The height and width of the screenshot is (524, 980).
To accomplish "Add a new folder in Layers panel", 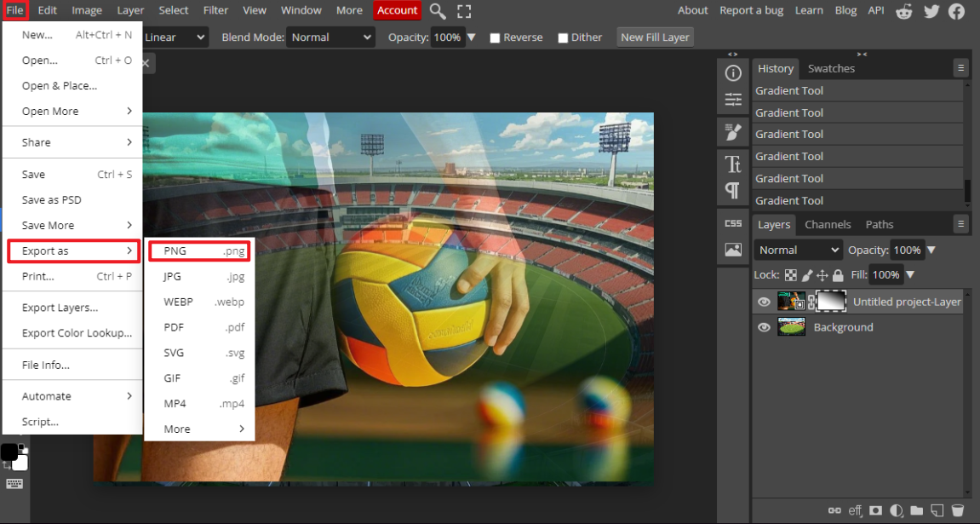I will pos(916,510).
